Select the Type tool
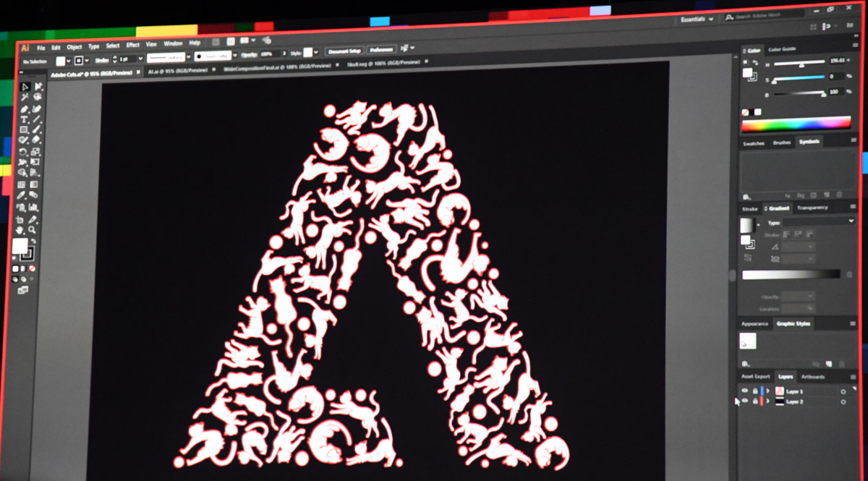 24,119
